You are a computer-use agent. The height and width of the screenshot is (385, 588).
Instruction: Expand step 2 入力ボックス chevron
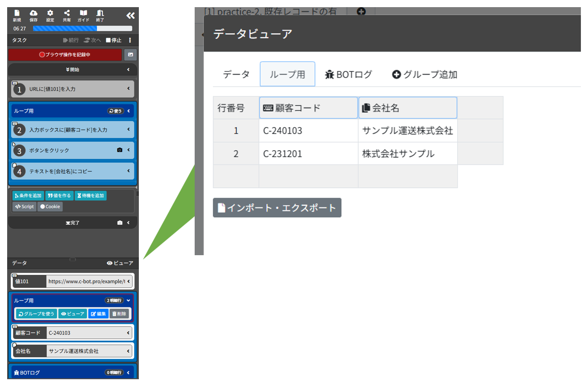(129, 130)
